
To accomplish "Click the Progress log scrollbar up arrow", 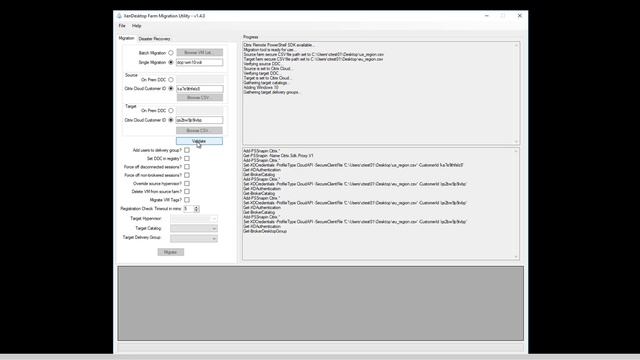I will coord(516,45).
